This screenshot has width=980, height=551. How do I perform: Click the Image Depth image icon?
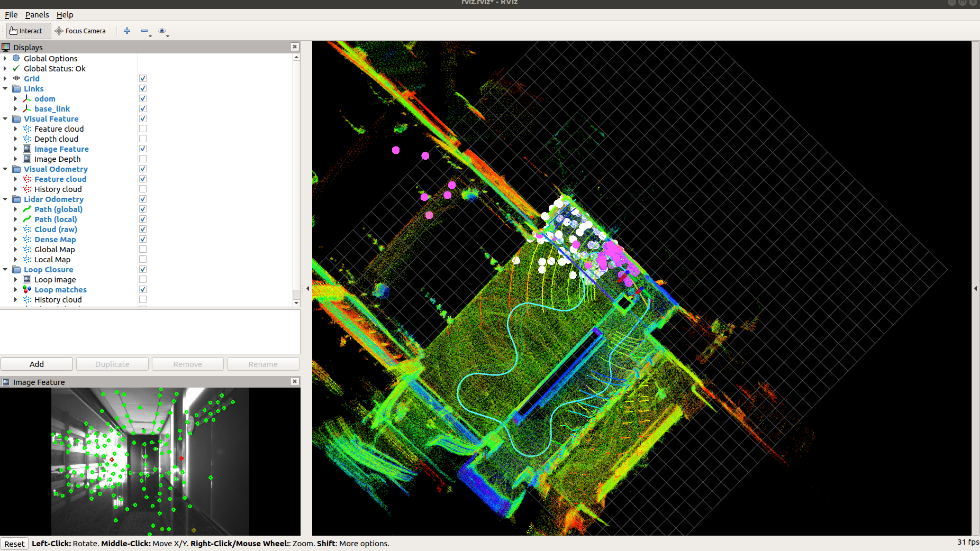point(27,159)
